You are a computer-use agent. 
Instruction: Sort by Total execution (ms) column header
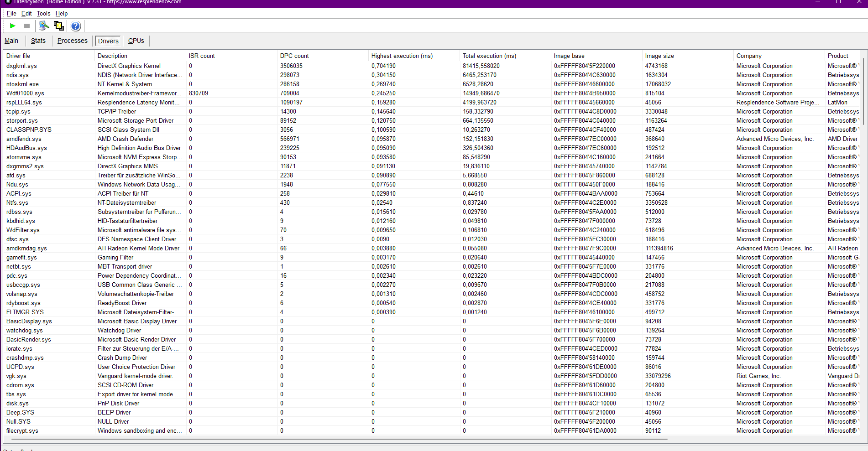point(505,56)
